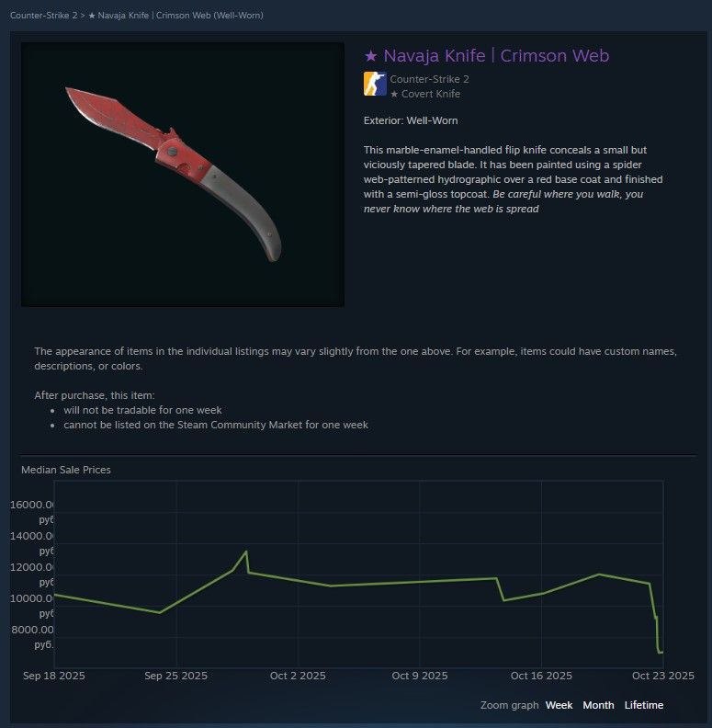Click the Navaja Knife preview image
The image size is (712, 728).
point(183,175)
